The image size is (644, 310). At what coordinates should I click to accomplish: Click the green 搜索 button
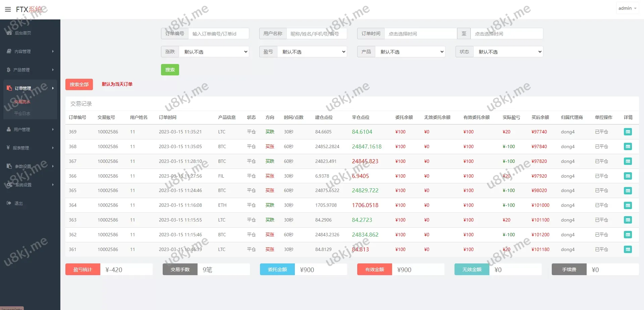point(170,70)
